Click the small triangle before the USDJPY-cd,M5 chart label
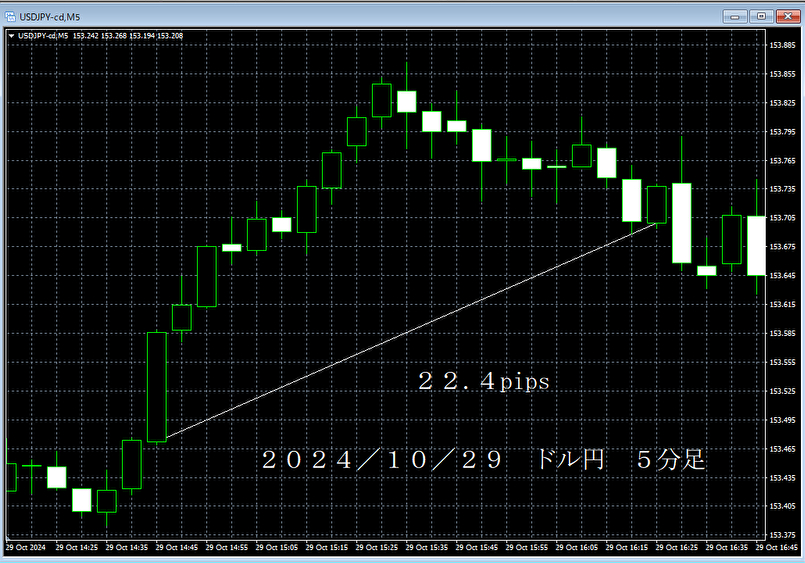Screen dimensions: 805x563 [x=11, y=36]
